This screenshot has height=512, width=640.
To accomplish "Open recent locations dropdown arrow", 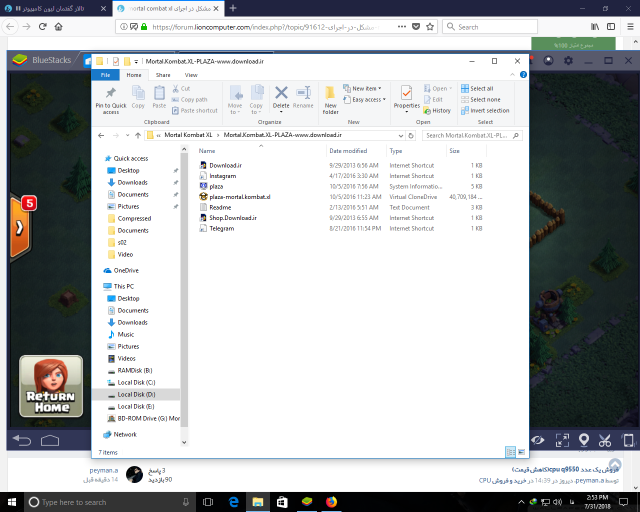I will click(127, 135).
